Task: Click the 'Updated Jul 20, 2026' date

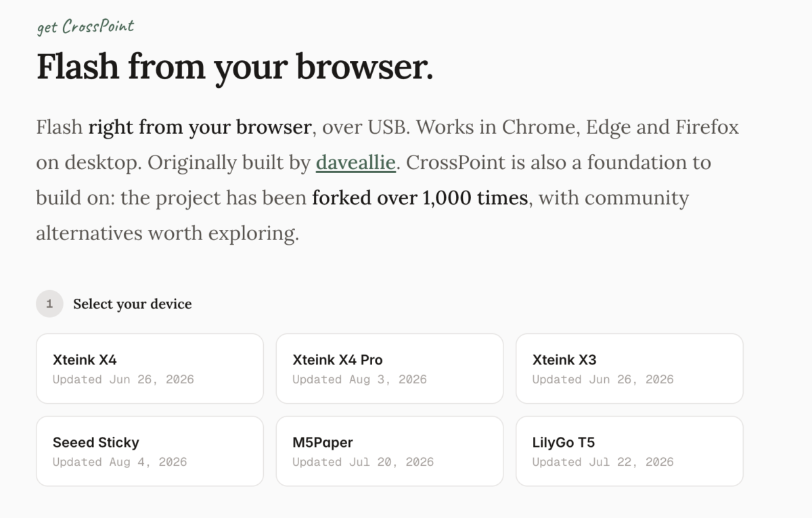Action: pos(363,462)
